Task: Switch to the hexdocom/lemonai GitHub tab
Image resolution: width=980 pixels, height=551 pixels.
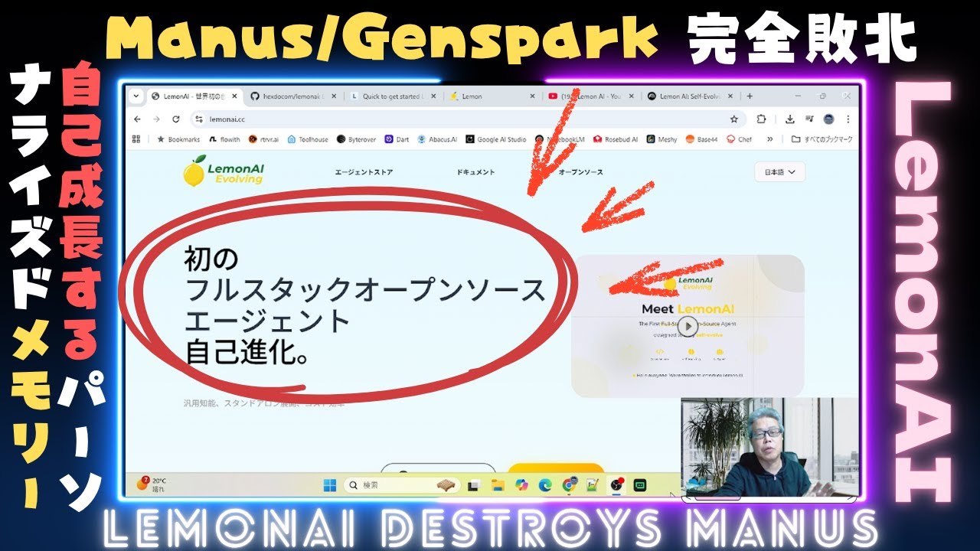Action: [x=293, y=96]
